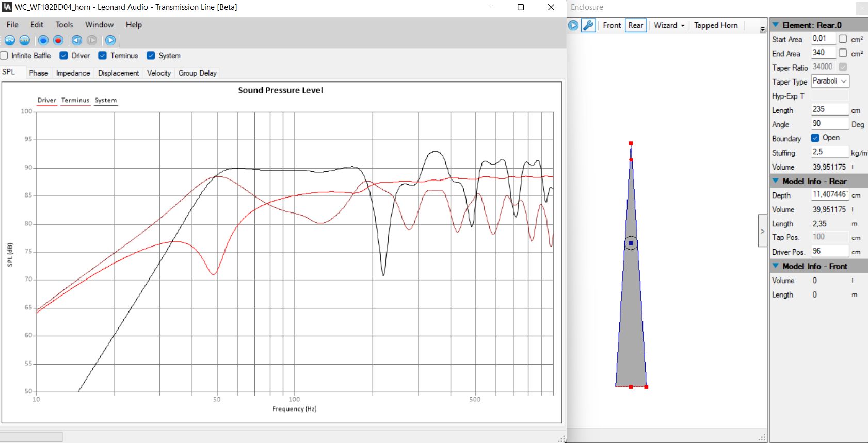Open the Taper Type dropdown

[830, 81]
